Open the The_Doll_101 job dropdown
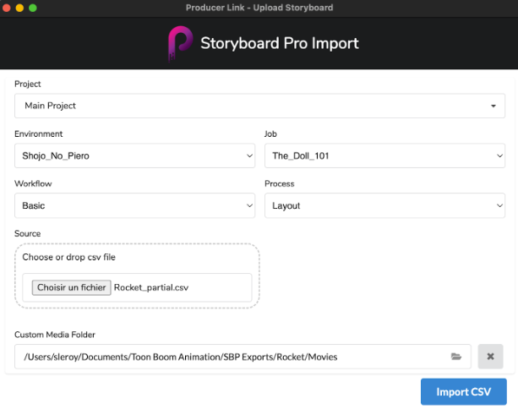The width and height of the screenshot is (518, 420). (384, 155)
